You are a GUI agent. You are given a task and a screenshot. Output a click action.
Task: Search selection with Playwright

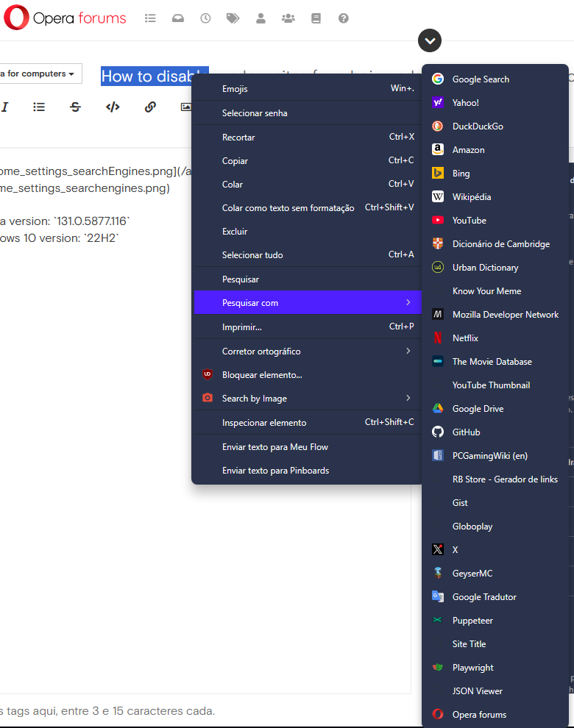point(495,667)
